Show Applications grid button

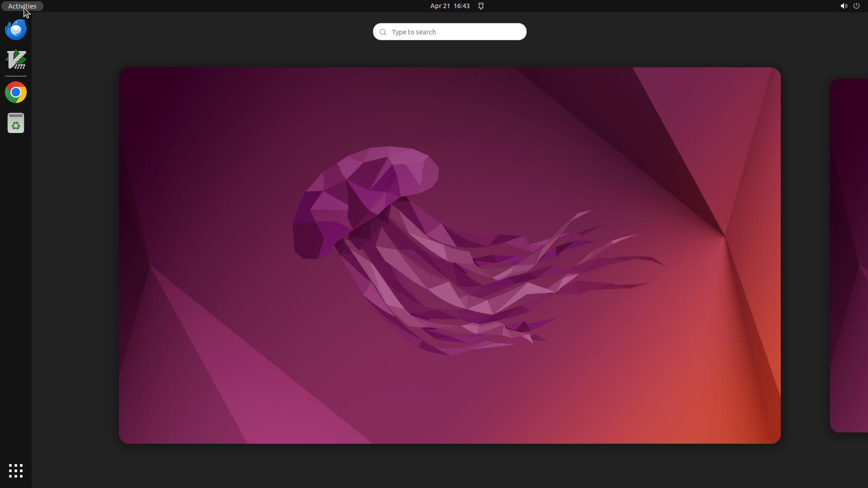[16, 471]
